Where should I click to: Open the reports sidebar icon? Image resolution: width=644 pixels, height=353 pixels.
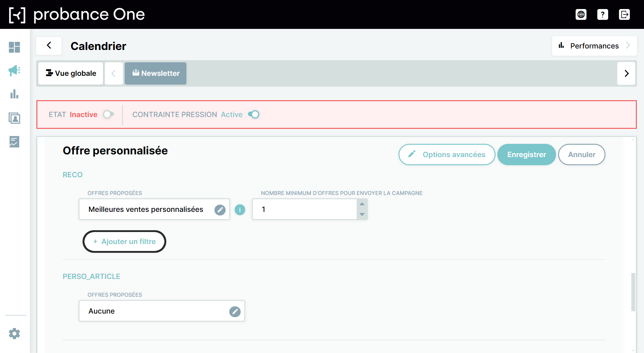click(14, 142)
